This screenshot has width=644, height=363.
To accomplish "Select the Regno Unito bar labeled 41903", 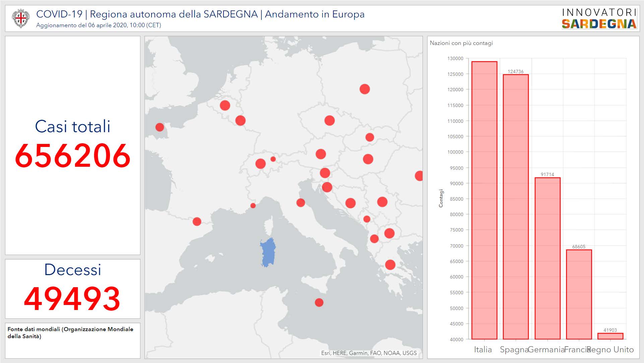I will [x=610, y=336].
